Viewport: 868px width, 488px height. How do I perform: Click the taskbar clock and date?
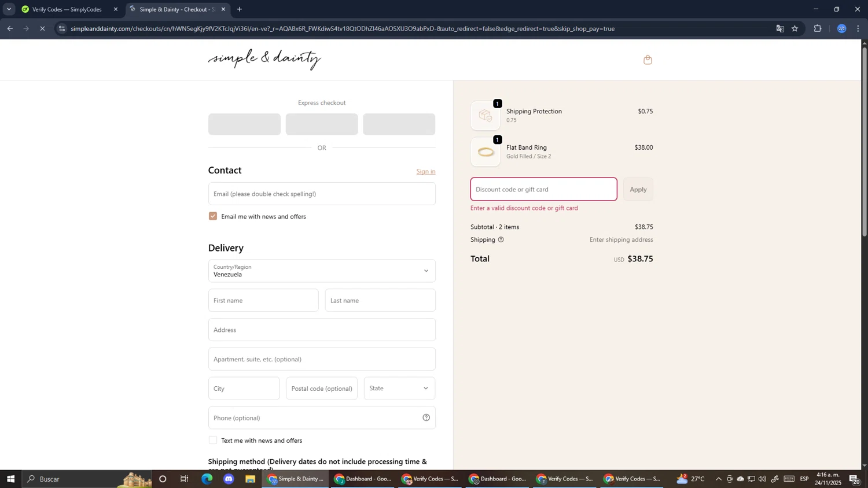829,479
